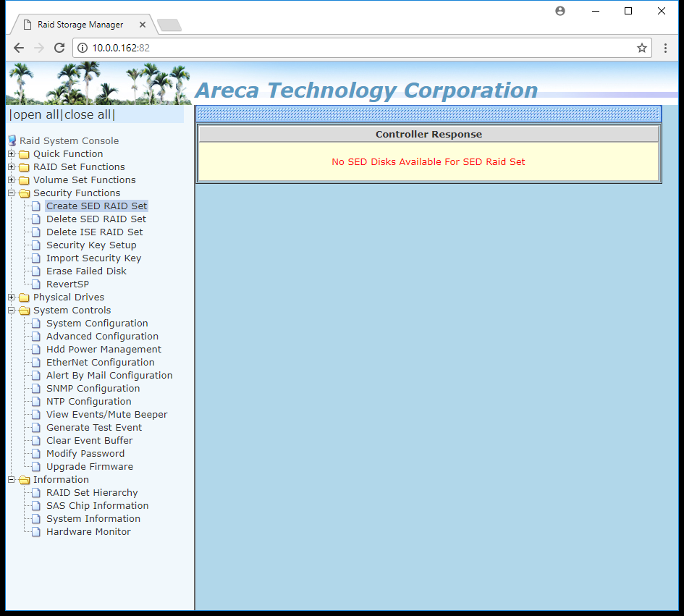This screenshot has height=616, width=684.
Task: Open Hdd Power Management
Action: coord(104,350)
